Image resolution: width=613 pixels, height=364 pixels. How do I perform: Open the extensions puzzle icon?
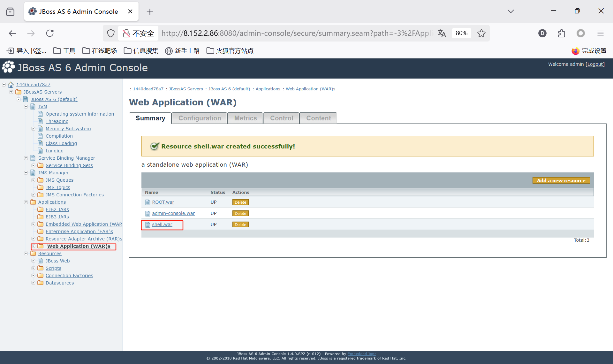coord(562,33)
